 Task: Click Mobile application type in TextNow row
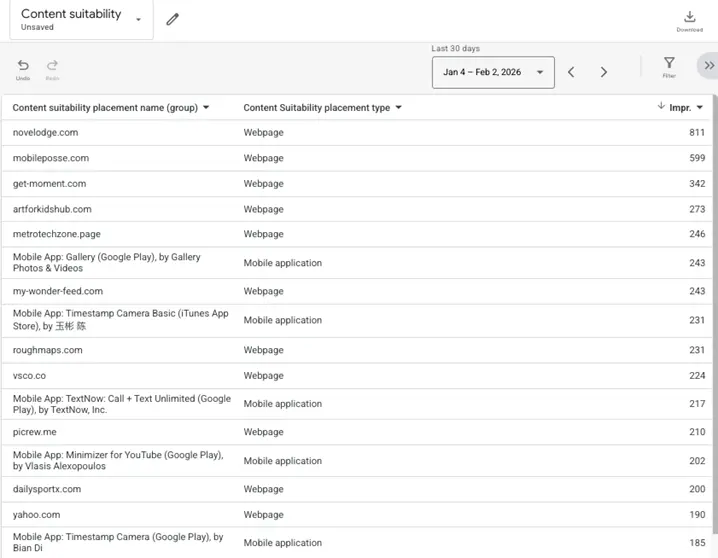click(283, 404)
